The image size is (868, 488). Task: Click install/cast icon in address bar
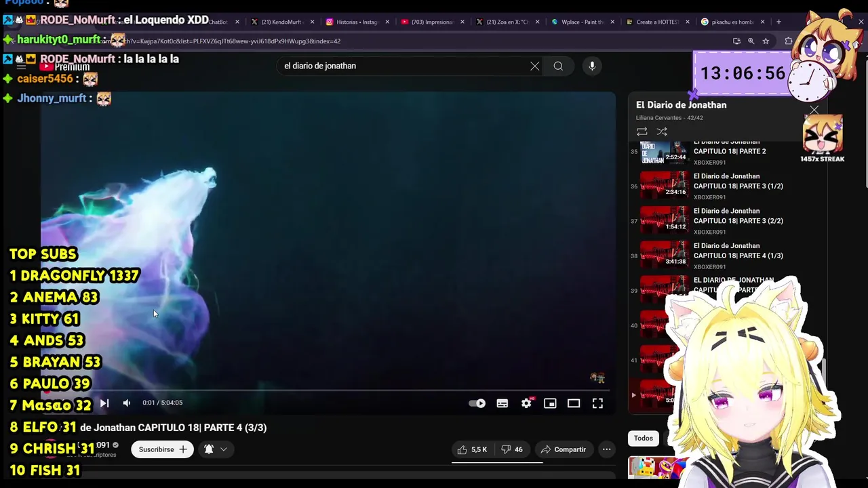(736, 41)
